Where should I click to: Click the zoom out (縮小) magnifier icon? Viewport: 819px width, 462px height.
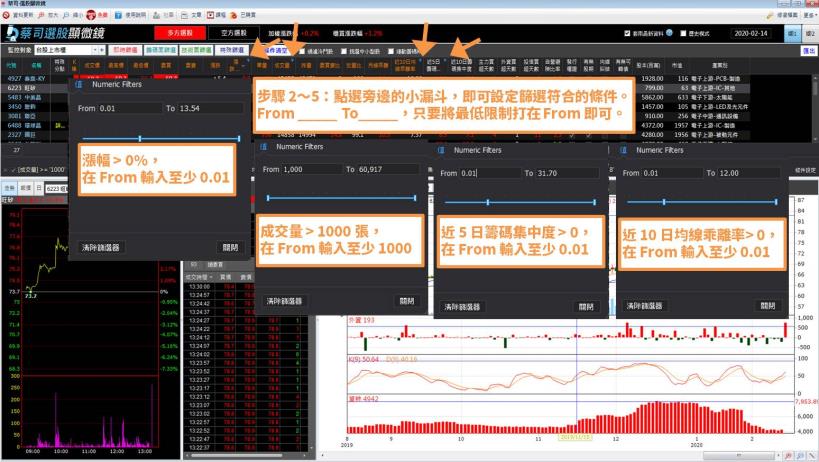coord(66,15)
